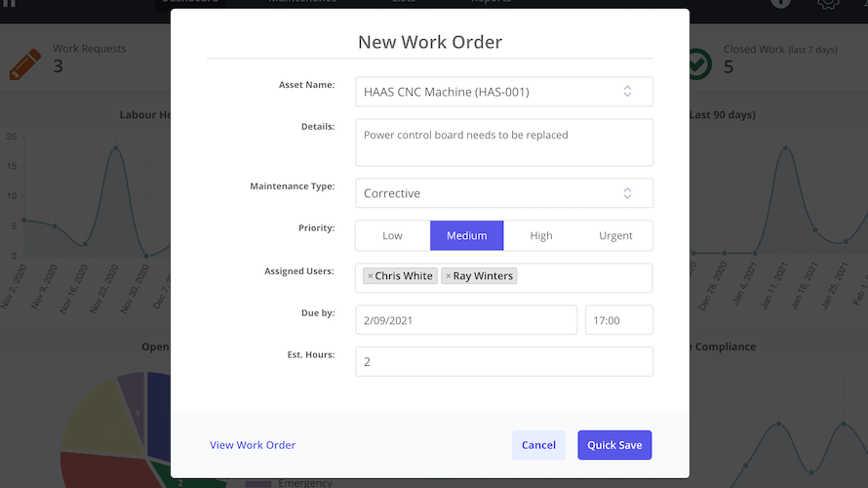The image size is (868, 488).
Task: Select High priority option
Action: point(541,235)
